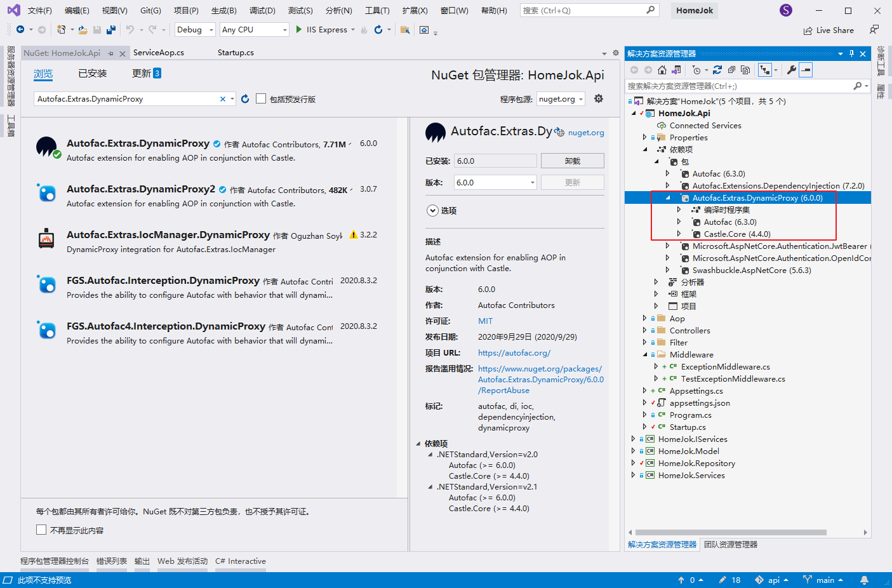Click the navigate backward arrow in main toolbar
The image size is (892, 588).
tap(20, 30)
